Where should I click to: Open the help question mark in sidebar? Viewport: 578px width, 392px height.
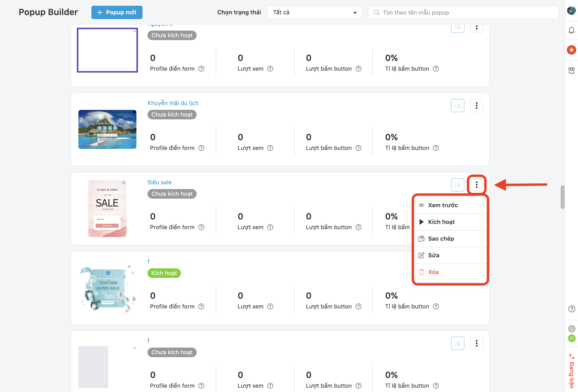(571, 309)
